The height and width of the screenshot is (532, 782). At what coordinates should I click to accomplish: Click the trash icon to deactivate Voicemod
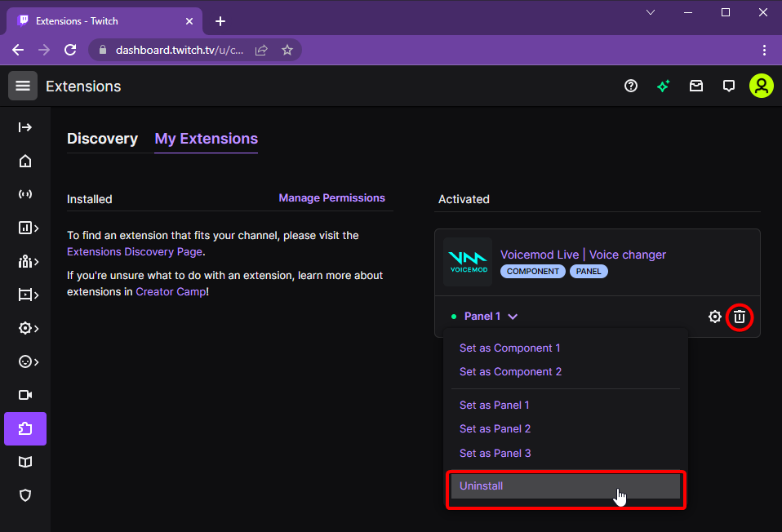point(740,317)
